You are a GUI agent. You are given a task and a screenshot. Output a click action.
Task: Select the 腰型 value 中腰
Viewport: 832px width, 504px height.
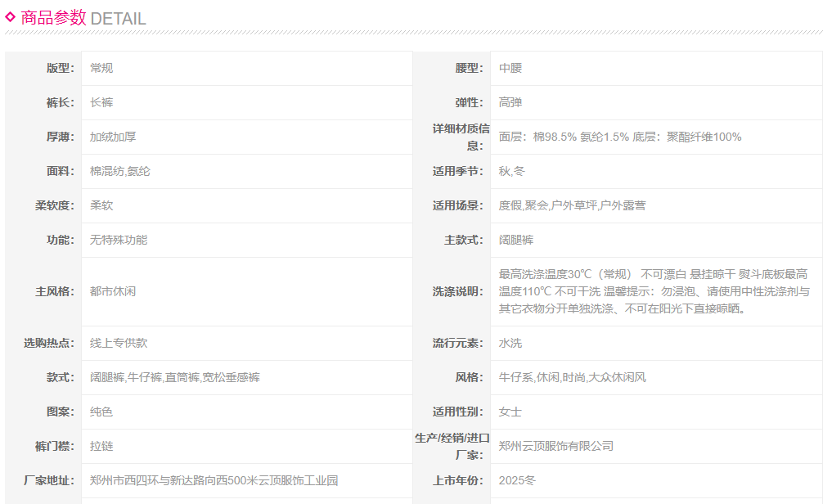click(510, 68)
